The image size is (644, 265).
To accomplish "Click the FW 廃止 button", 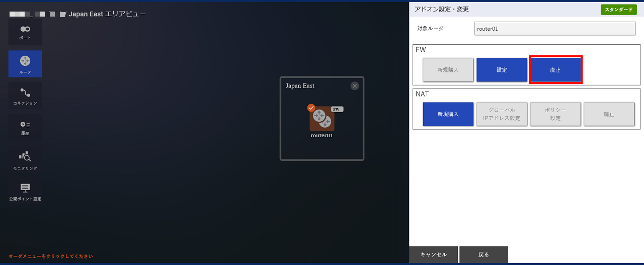I will [x=555, y=70].
